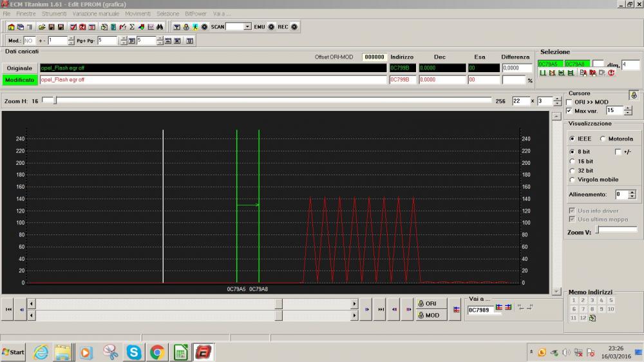Click the round button beside REC
This screenshot has width=644, height=362.
click(x=294, y=26)
